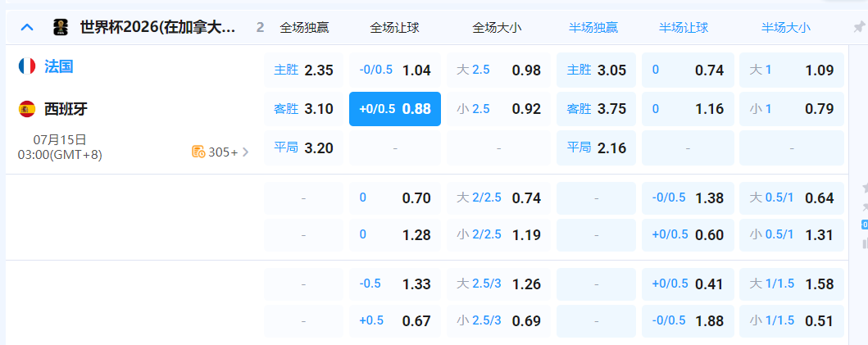Pick half-time 小 1 at 0.79

tap(792, 109)
